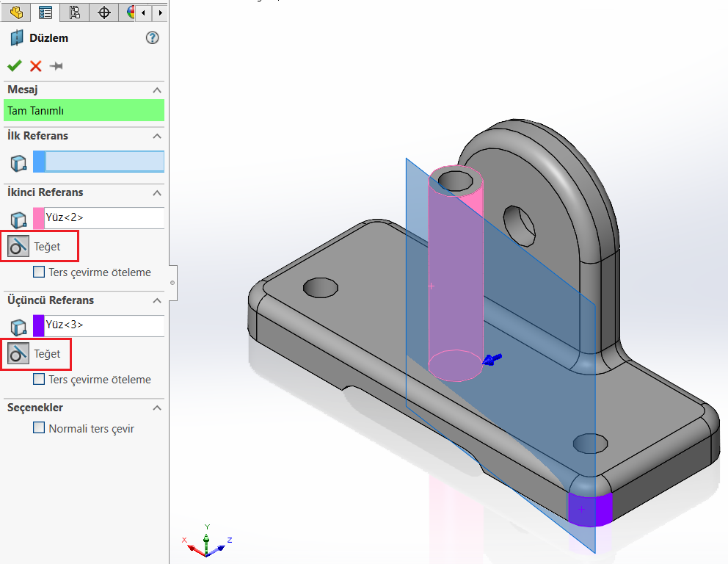
Task: Collapse the Mesaj section
Action: (x=156, y=90)
